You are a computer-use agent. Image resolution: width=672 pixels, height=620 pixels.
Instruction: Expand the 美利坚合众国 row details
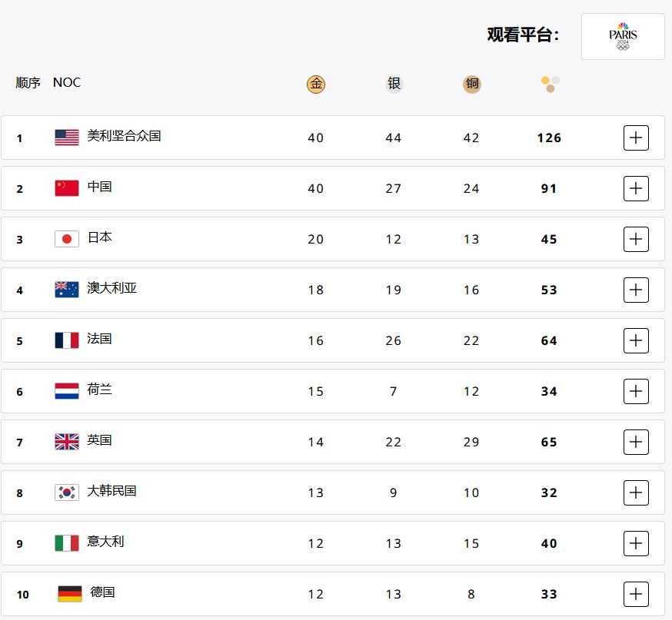[x=636, y=138]
